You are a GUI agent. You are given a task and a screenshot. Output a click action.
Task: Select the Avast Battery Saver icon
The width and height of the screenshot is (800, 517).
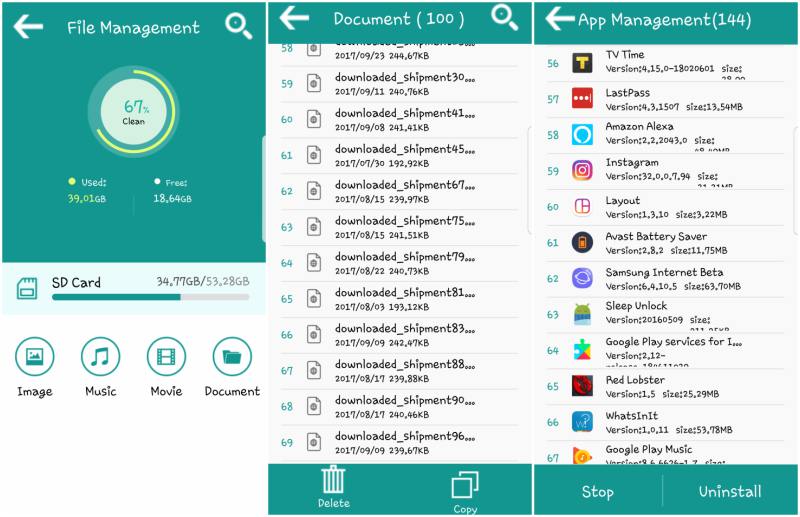582,242
